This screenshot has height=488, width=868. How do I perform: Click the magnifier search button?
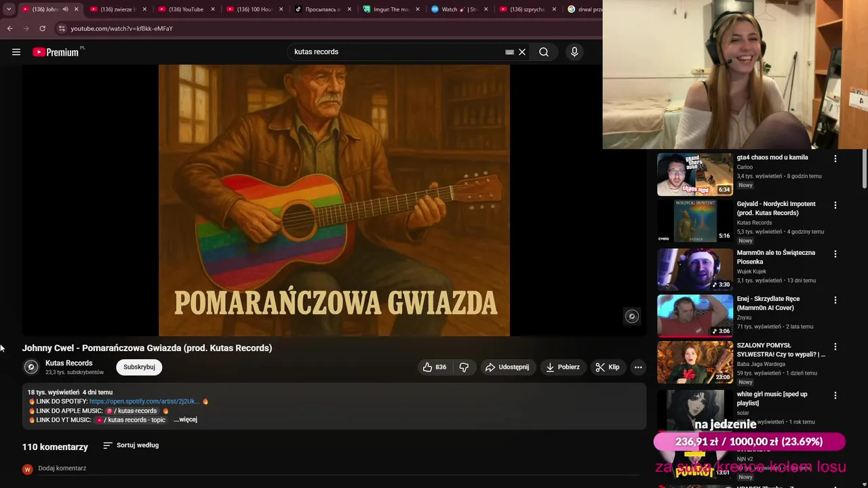(x=544, y=52)
